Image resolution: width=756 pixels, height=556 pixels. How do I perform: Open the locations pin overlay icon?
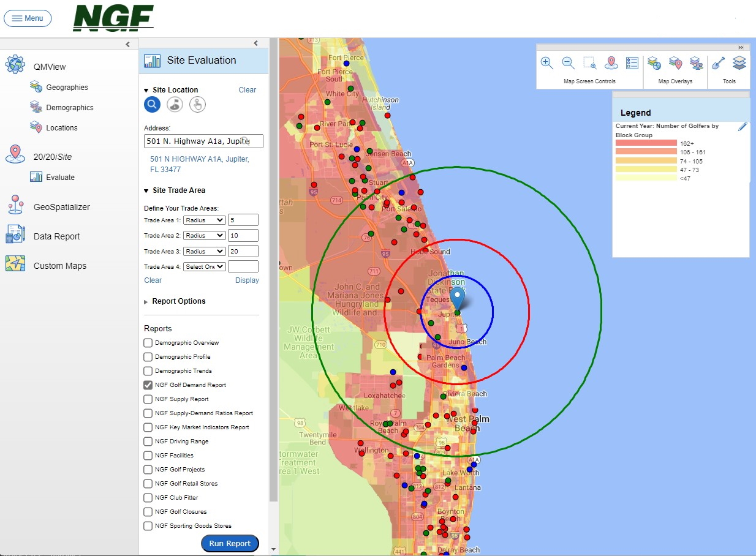(675, 62)
